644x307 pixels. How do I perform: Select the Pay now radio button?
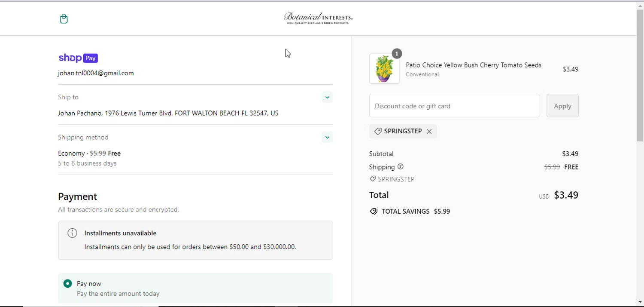point(67,283)
